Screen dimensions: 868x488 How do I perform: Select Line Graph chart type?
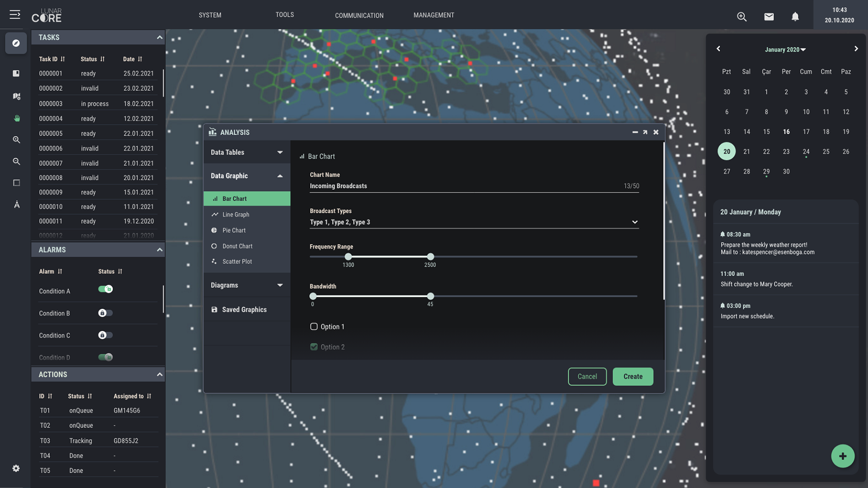click(247, 215)
